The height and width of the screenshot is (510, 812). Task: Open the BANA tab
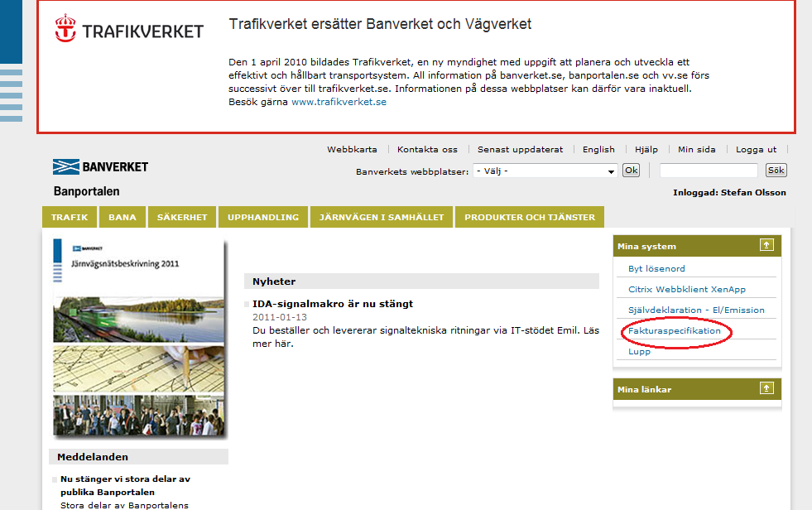point(123,217)
